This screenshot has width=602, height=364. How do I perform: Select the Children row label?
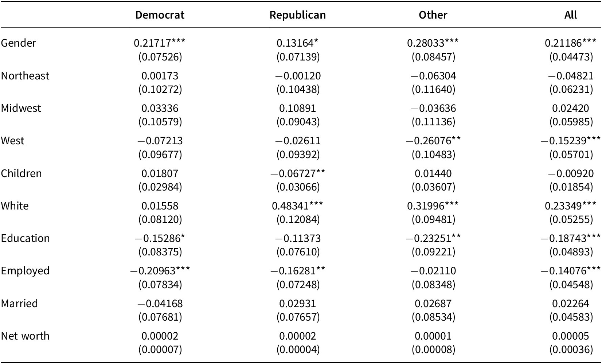[21, 173]
